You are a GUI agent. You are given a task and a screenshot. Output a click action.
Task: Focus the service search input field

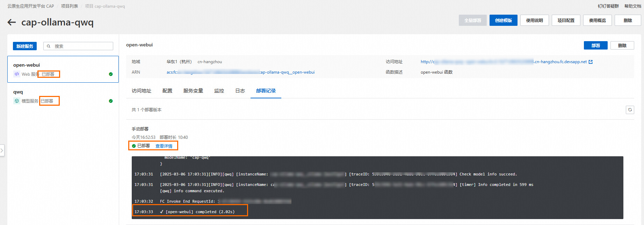tap(82, 46)
